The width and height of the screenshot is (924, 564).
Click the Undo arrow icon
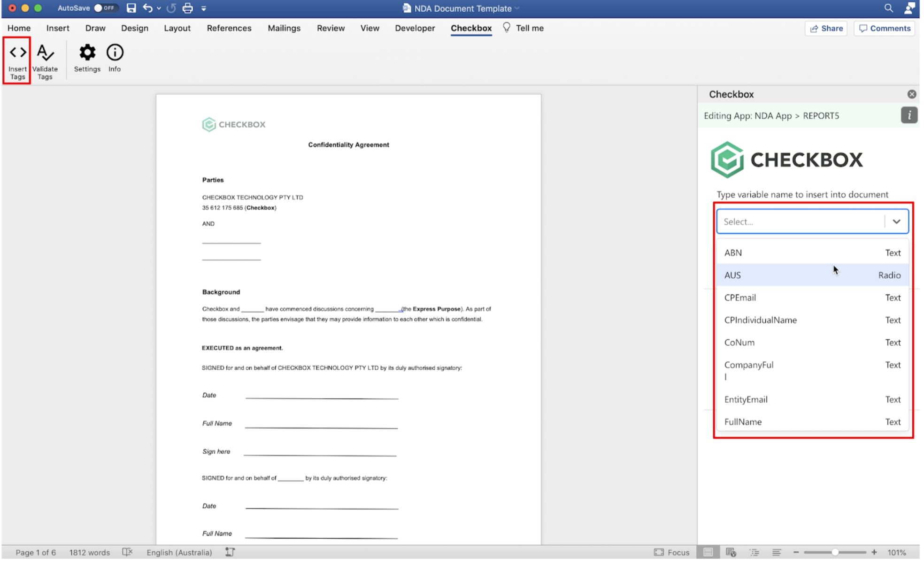click(x=147, y=8)
